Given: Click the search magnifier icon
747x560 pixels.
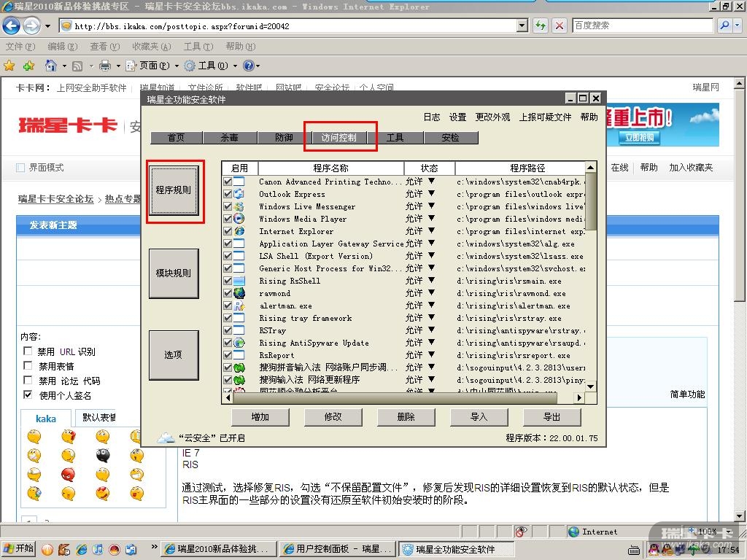Looking at the screenshot, I should [724, 26].
